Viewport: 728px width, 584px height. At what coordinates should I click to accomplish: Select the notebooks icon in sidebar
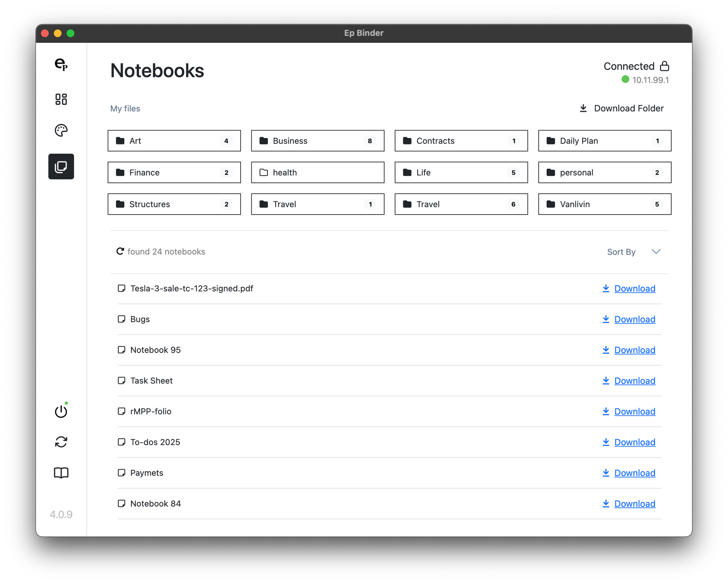61,166
